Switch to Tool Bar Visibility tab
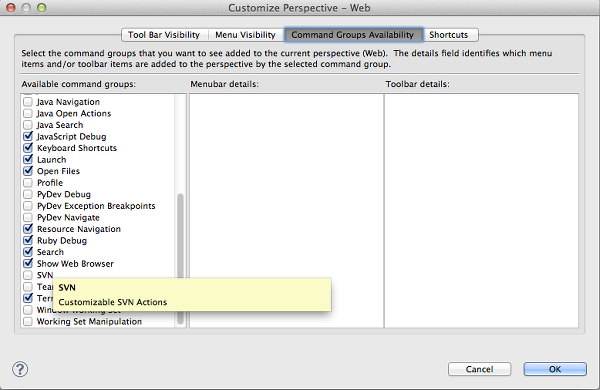The width and height of the screenshot is (600, 390). click(x=164, y=35)
